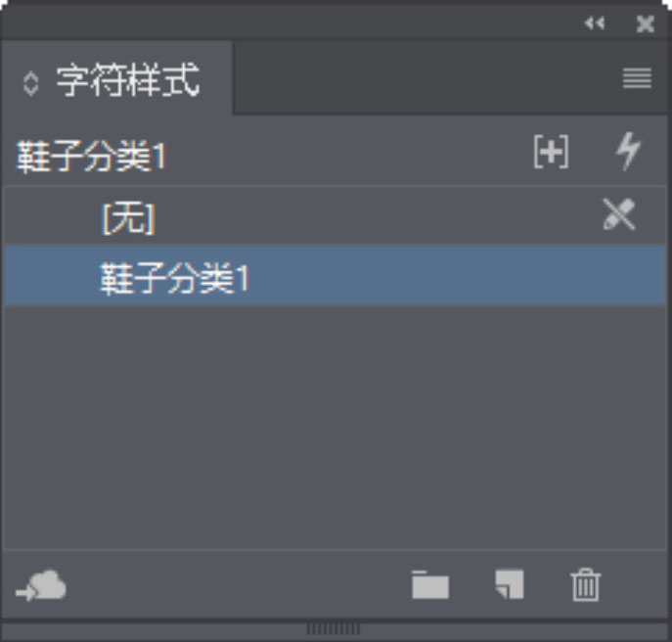672x642 pixels.
Task: Open Quick Apply lightning bolt icon
Action: (x=628, y=151)
